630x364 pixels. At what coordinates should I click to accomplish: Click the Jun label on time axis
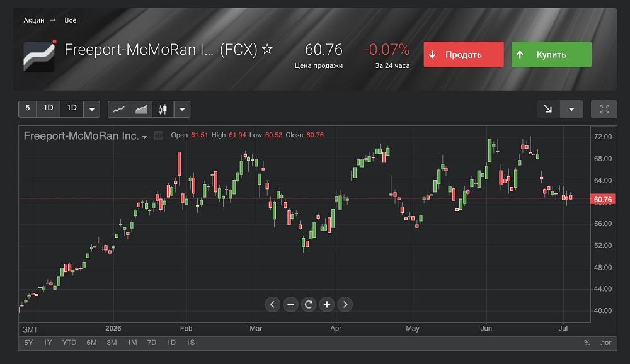tap(486, 328)
